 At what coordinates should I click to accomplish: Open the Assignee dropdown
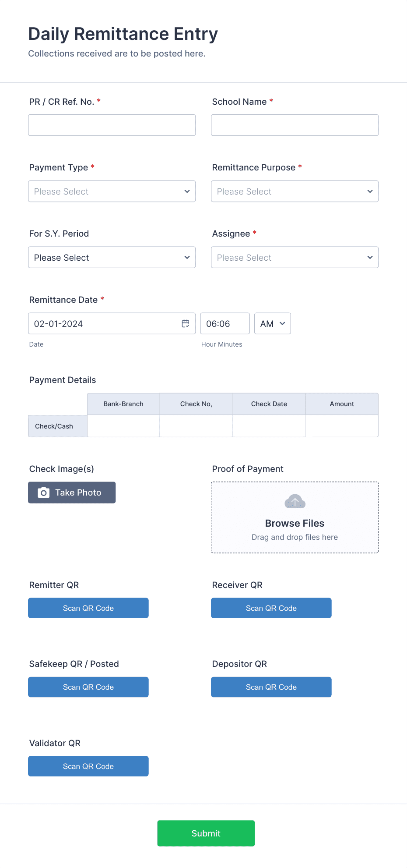click(x=295, y=258)
